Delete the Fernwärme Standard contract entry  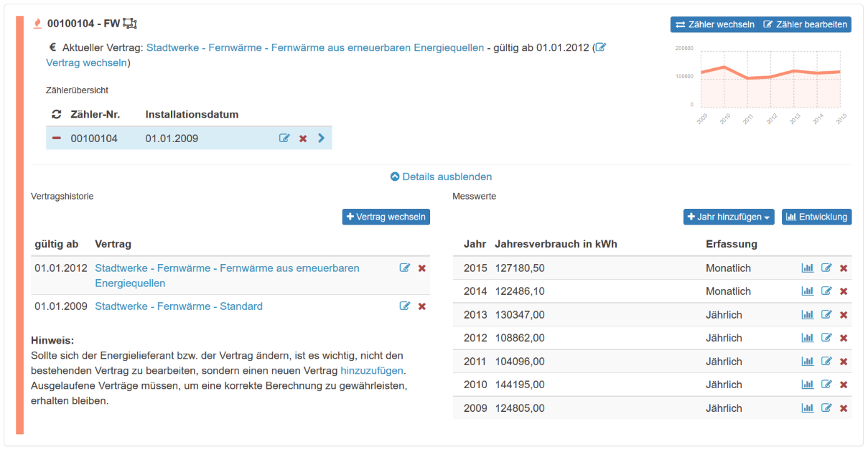coord(422,306)
